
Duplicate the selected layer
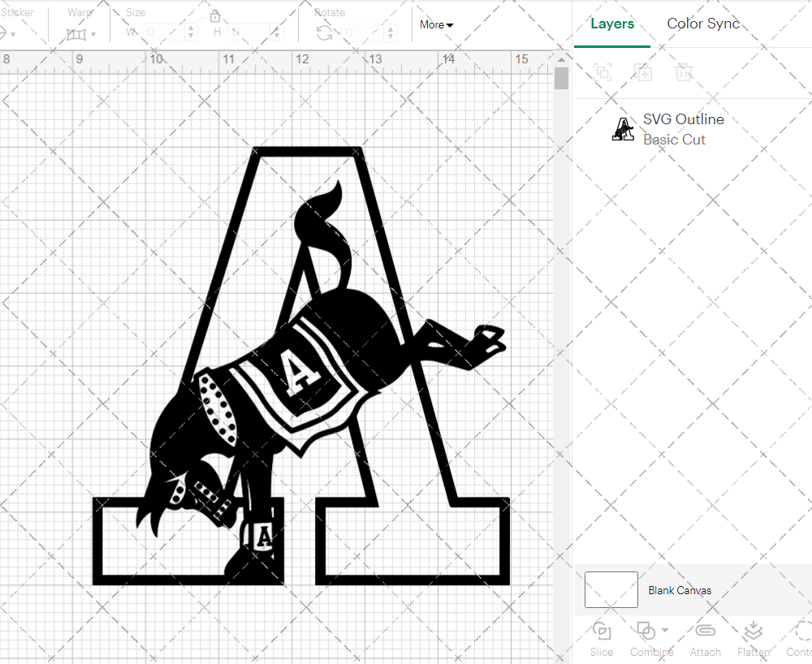644,72
